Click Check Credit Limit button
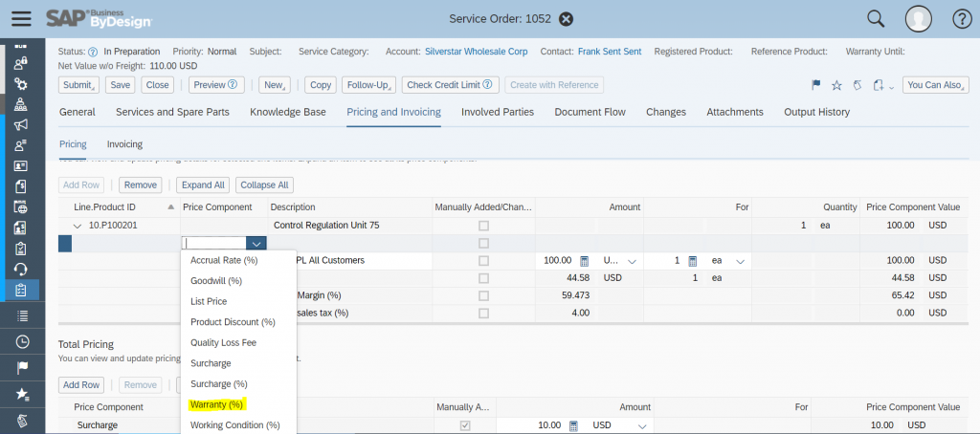The image size is (980, 434). tap(450, 85)
